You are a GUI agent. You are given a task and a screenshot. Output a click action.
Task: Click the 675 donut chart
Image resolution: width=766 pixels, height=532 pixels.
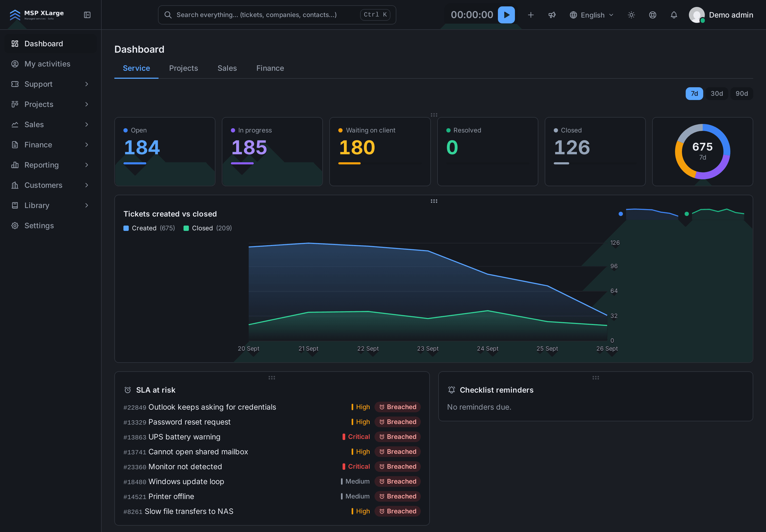(702, 151)
